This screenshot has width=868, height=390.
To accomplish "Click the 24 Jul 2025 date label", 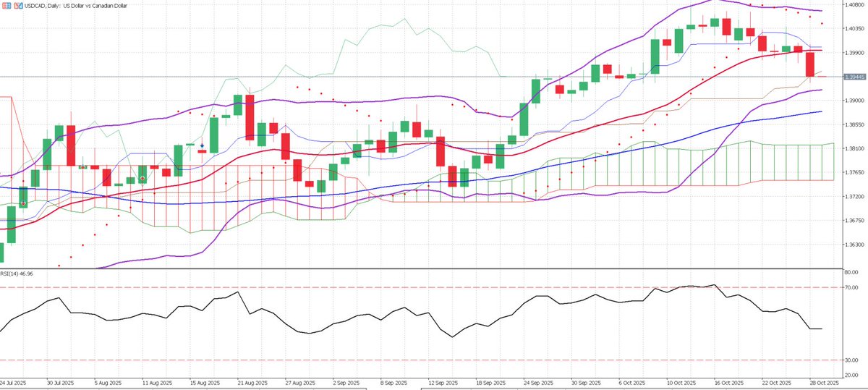I will click(x=12, y=382).
